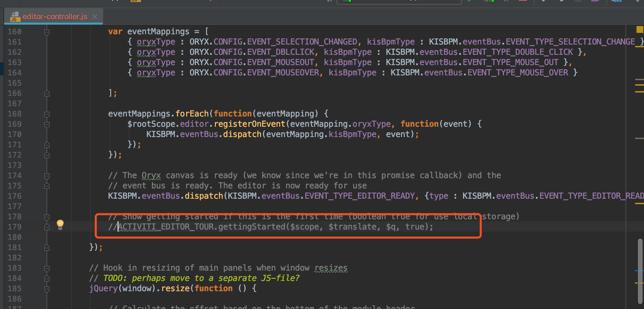This screenshot has width=644, height=309.
Task: Collapse the resize function at line 185
Action: coord(47,289)
